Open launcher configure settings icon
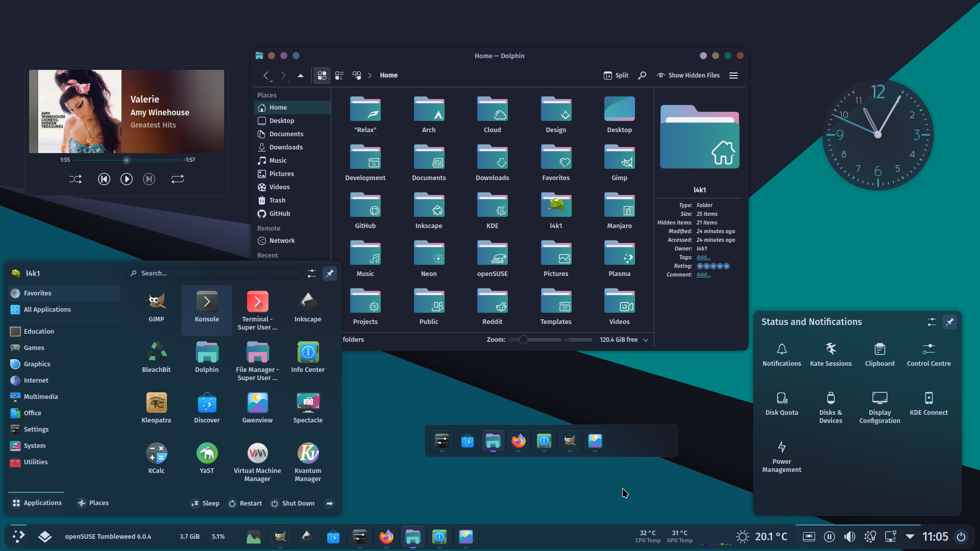This screenshot has width=980, height=551. 312,273
